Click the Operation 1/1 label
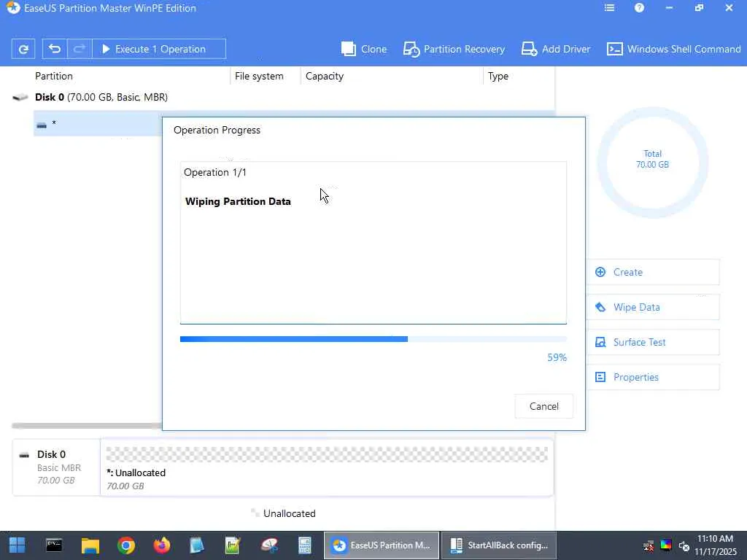 (x=215, y=172)
